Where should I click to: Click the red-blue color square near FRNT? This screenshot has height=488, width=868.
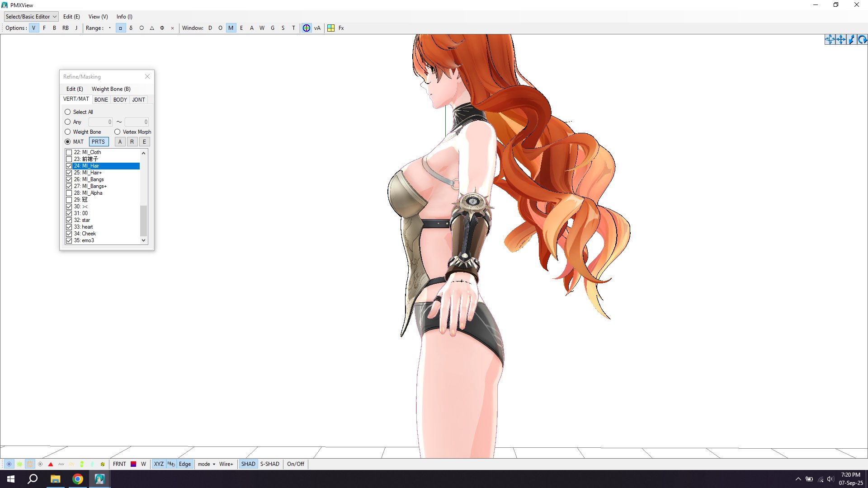pyautogui.click(x=133, y=464)
